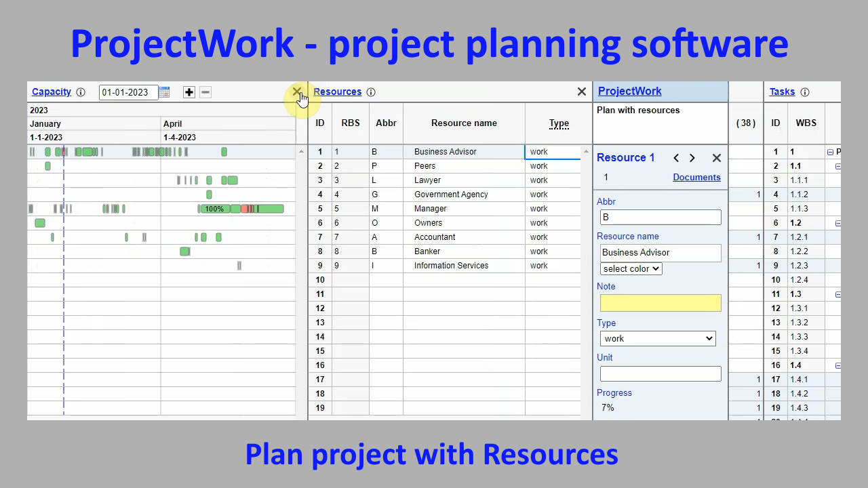Screen dimensions: 868x488
Task: Go to next resource arrow
Action: point(692,158)
